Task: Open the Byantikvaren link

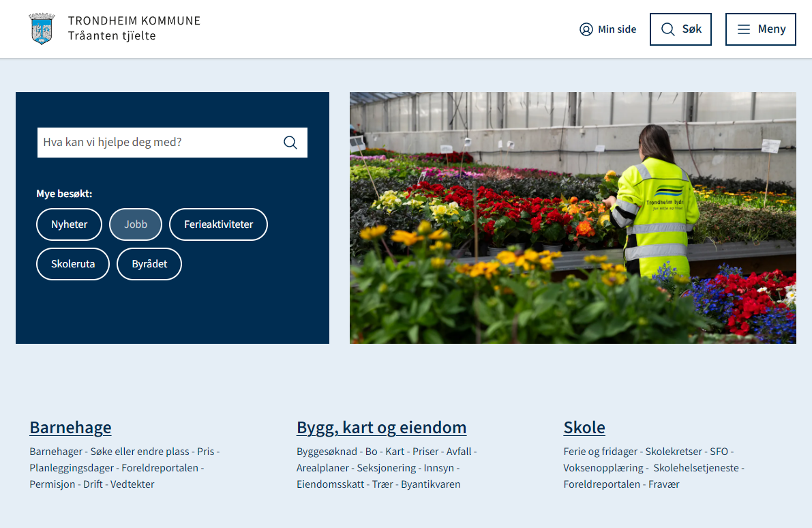Action: [430, 484]
